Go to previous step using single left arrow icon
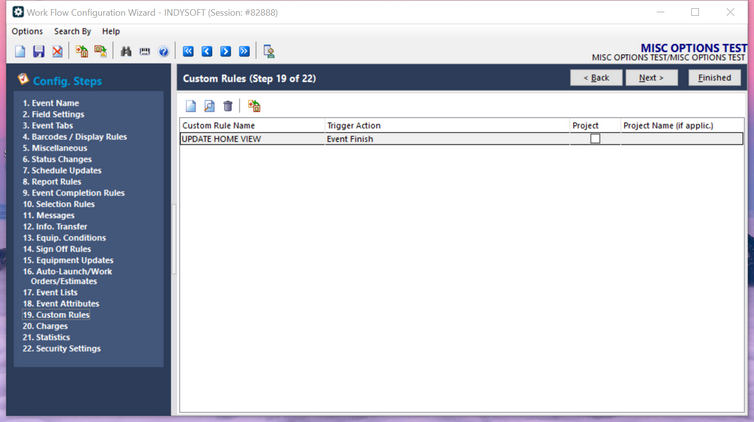 [x=207, y=51]
